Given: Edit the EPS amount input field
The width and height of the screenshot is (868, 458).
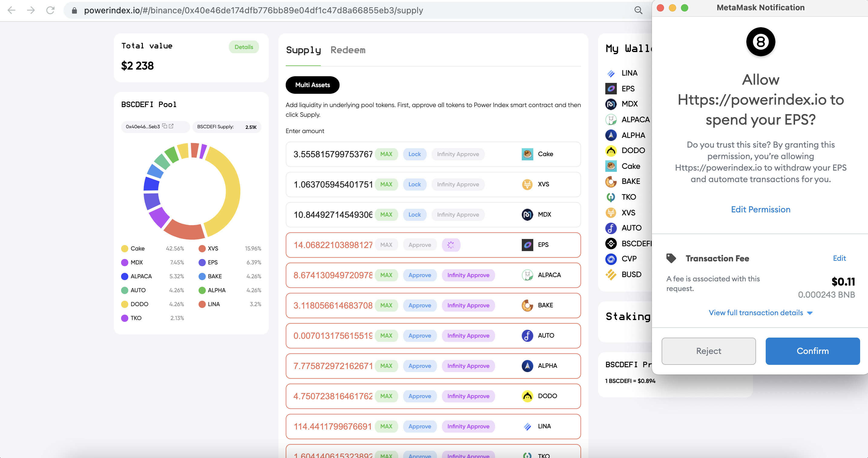Looking at the screenshot, I should [333, 245].
